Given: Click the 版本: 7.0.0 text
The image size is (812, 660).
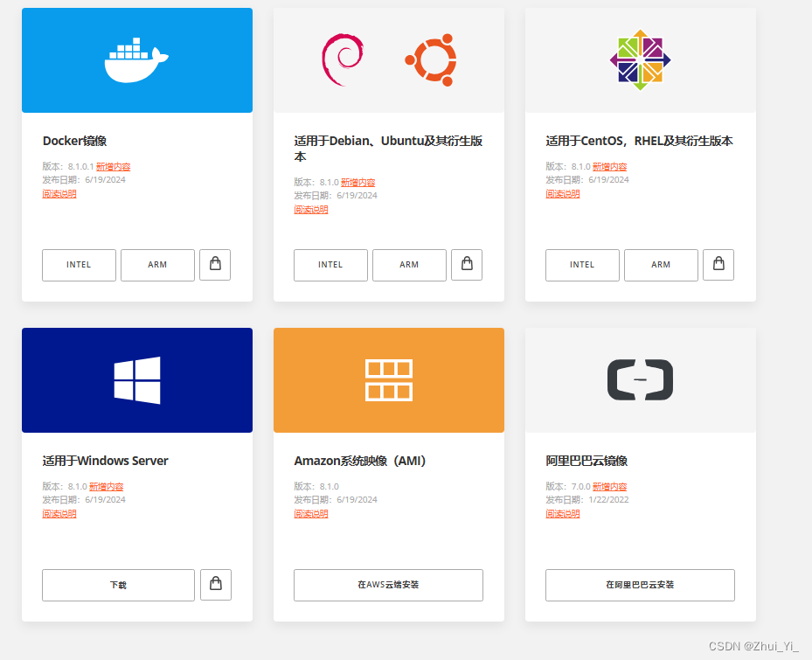Looking at the screenshot, I should click(568, 487).
